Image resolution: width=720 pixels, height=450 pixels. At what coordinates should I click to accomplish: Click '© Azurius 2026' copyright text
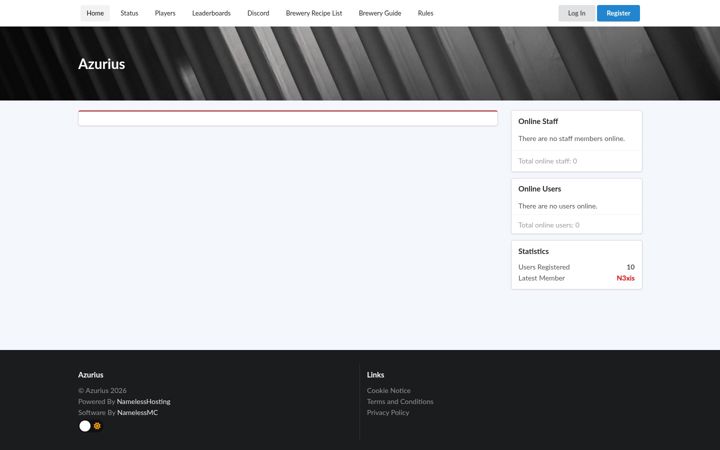click(102, 391)
